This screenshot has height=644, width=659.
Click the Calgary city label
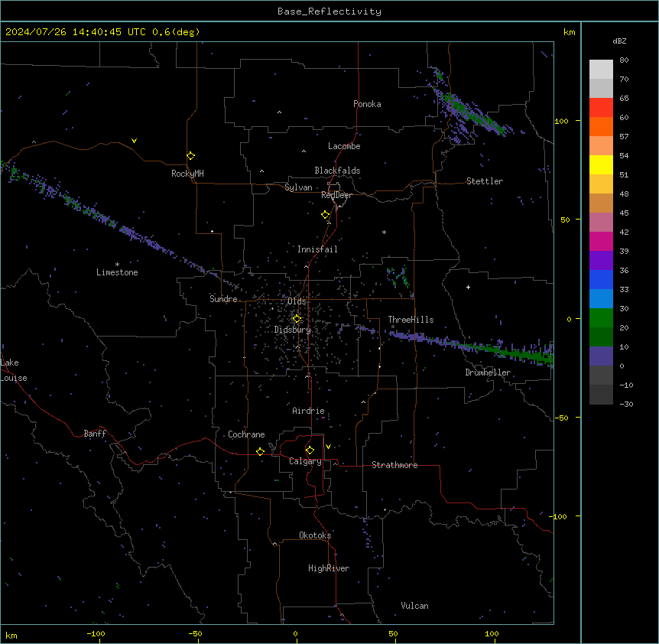[306, 461]
